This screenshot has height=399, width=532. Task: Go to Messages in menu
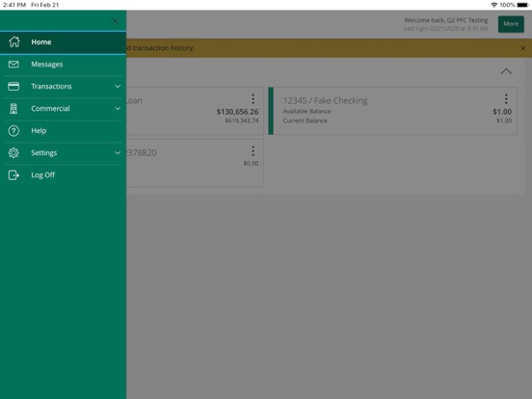63,65
